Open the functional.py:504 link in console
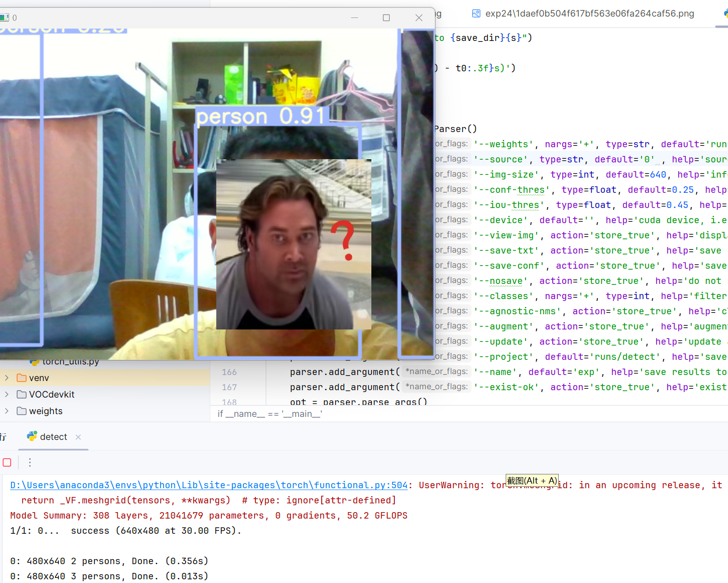The width and height of the screenshot is (728, 583). click(209, 485)
